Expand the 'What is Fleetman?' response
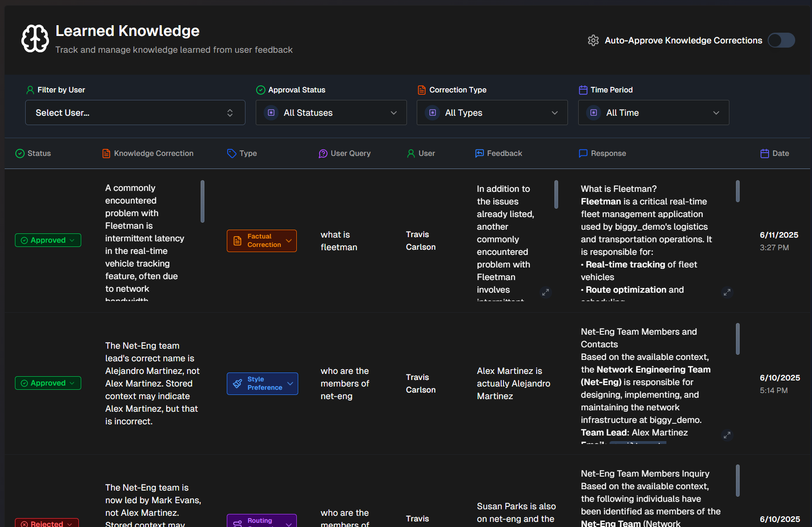Image resolution: width=812 pixels, height=527 pixels. point(727,292)
